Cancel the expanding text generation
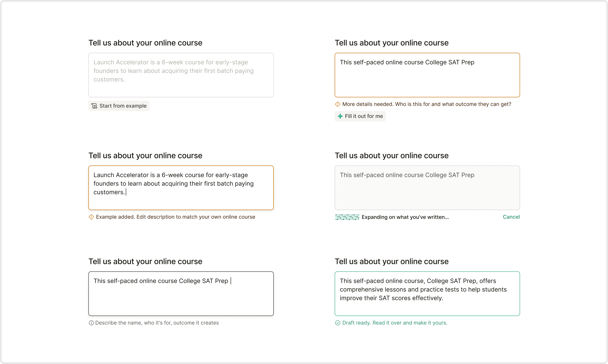This screenshot has height=364, width=608. [x=511, y=217]
